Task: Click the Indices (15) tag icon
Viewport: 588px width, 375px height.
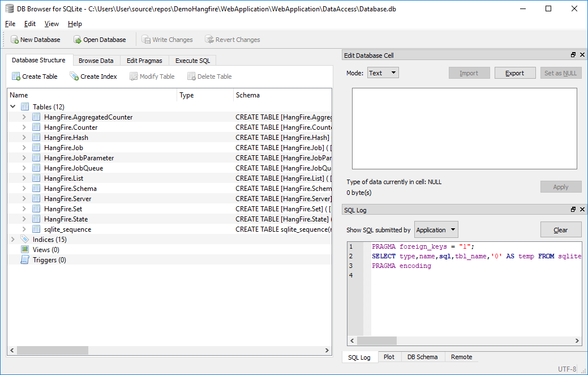Action: point(25,239)
